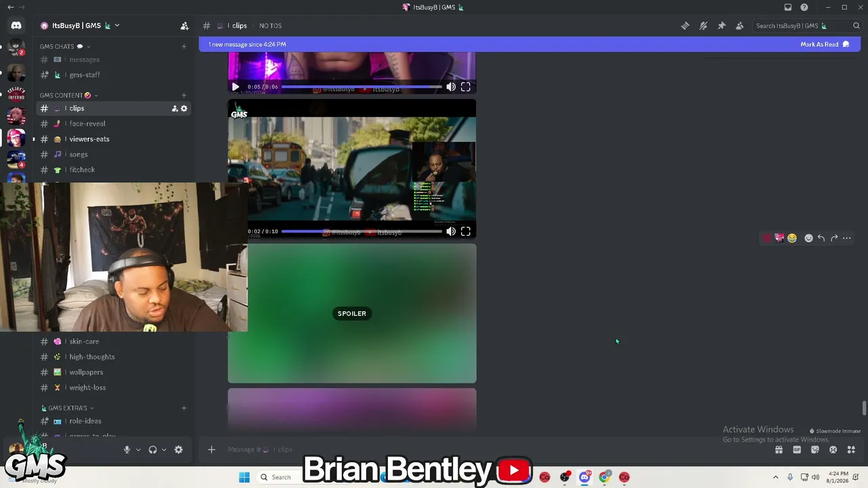Seek in the second video's progress bar
The height and width of the screenshot is (488, 868).
point(361,232)
